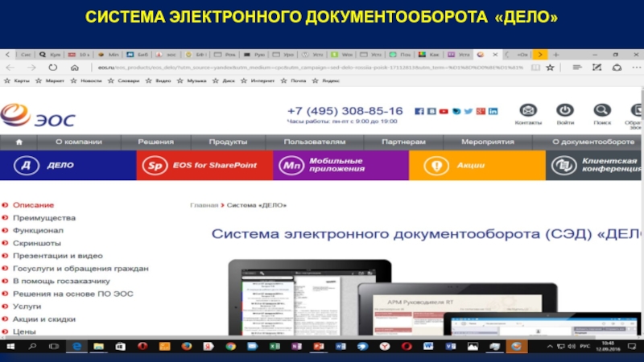This screenshot has width=644, height=362.
Task: Open Мобильные приложения banner
Action: 341,166
